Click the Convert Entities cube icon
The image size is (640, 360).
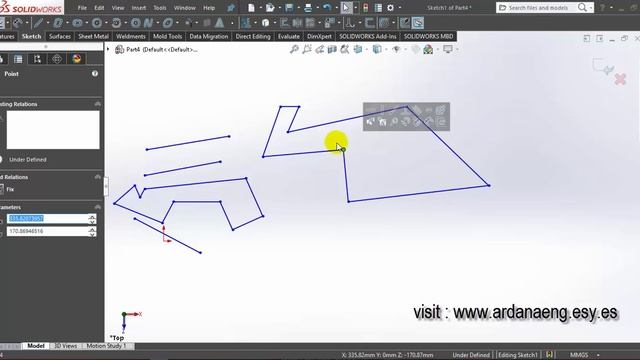[265, 23]
